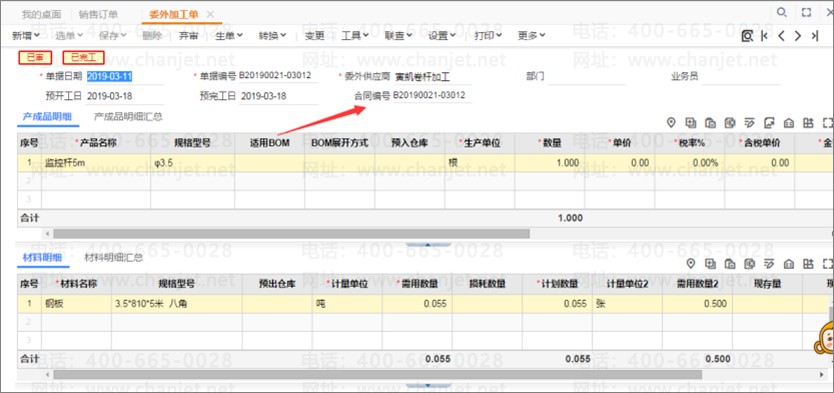Click the empty 部门 input field
Image resolution: width=834 pixels, height=393 pixels.
(x=587, y=77)
